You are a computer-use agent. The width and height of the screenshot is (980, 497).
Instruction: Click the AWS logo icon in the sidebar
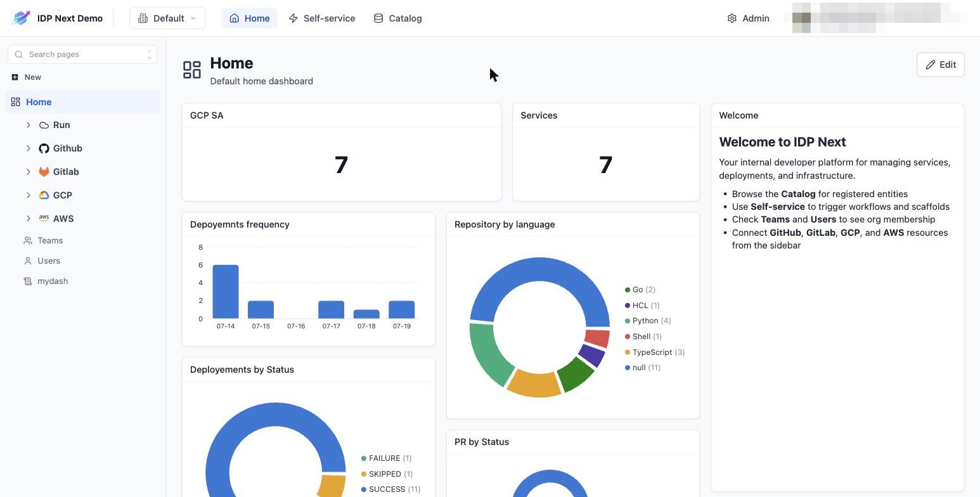[x=44, y=218]
